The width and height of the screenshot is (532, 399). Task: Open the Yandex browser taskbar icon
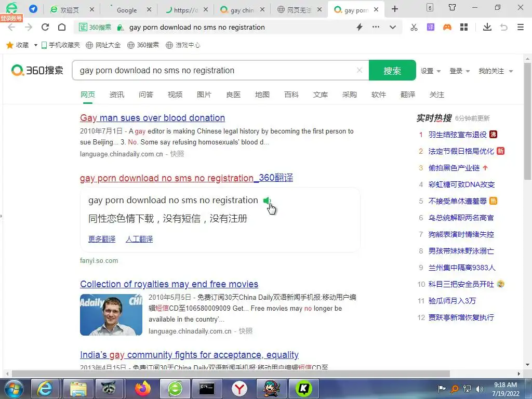[240, 389]
